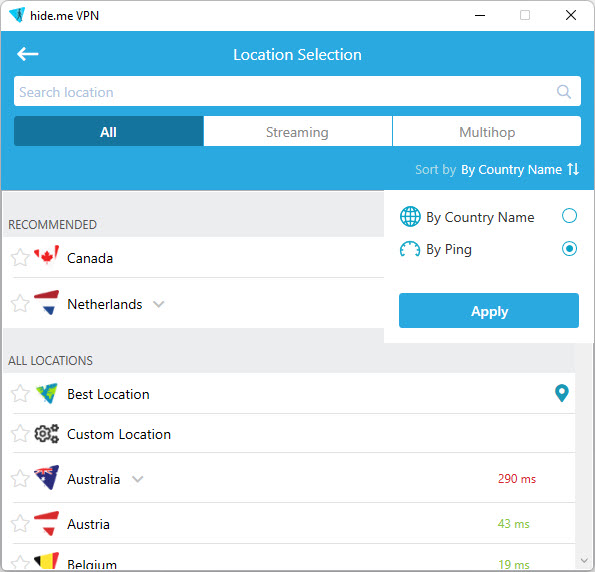Switch to the Streaming tab
The width and height of the screenshot is (595, 572).
298,131
